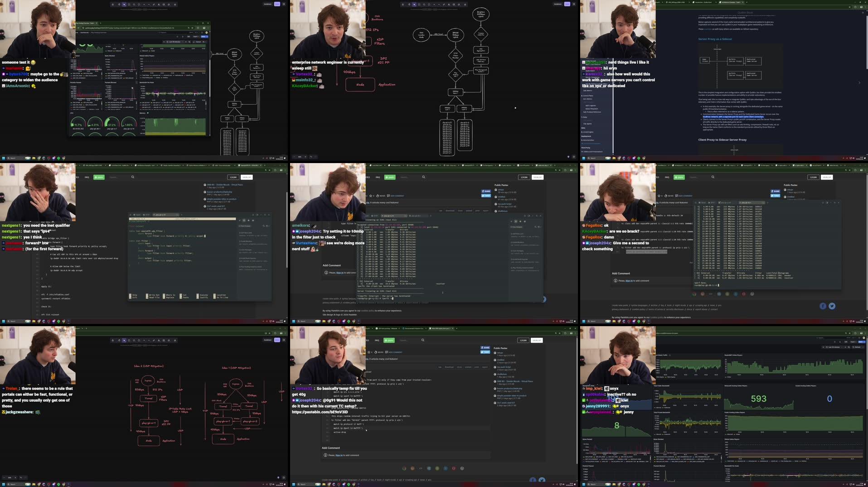Viewport: 868px width, 487px height.
Task: Toggle canvas lock in Grafana-overlay whiteboard frame
Action: click(x=113, y=4)
